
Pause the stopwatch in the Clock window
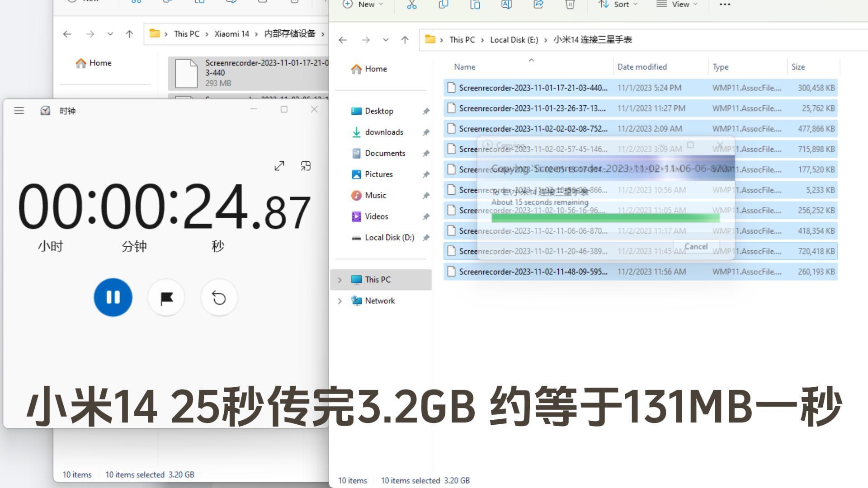(113, 297)
